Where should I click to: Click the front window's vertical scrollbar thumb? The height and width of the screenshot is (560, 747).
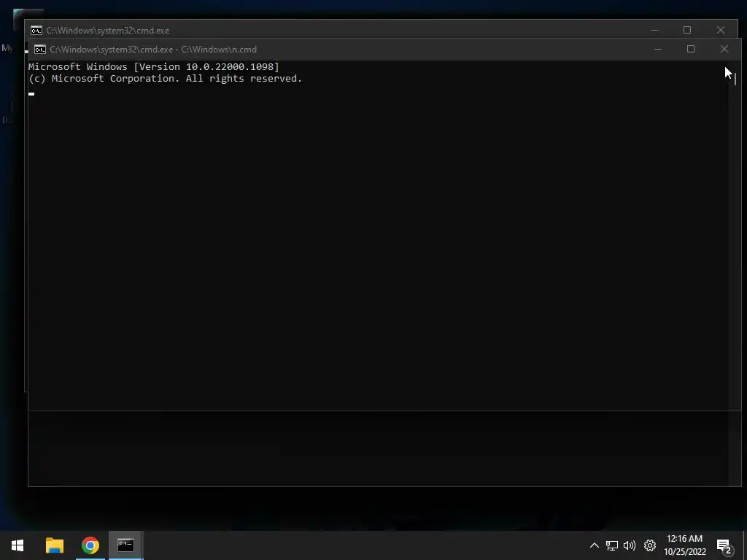pyautogui.click(x=735, y=79)
